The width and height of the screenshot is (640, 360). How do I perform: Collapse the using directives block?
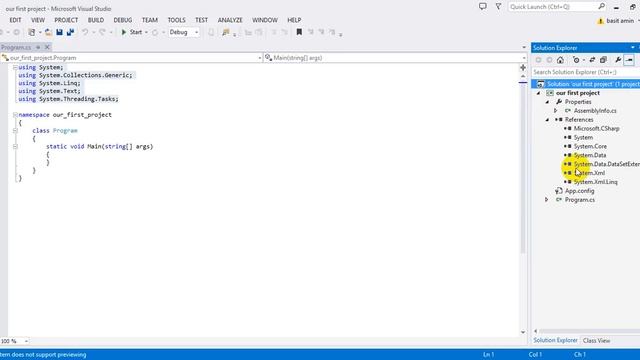point(15,67)
